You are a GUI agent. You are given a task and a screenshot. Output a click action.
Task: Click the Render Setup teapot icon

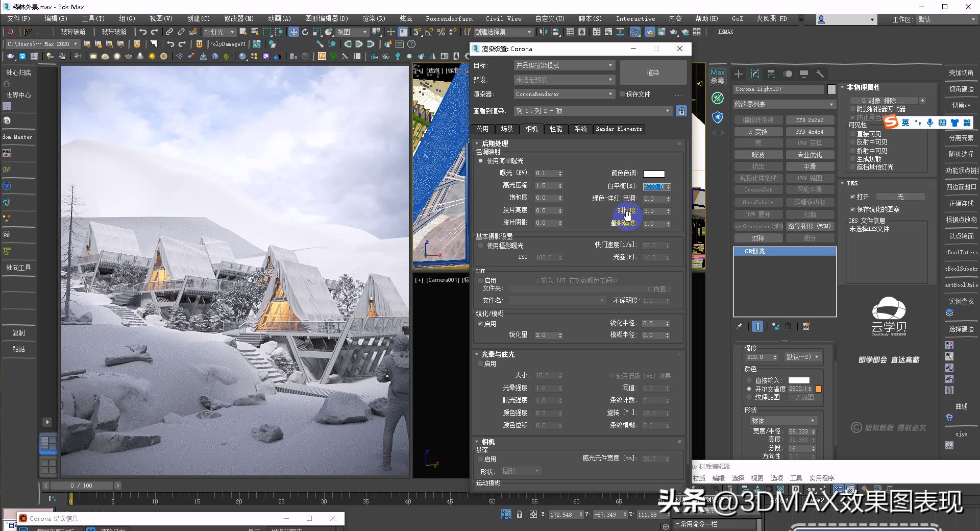click(x=650, y=32)
